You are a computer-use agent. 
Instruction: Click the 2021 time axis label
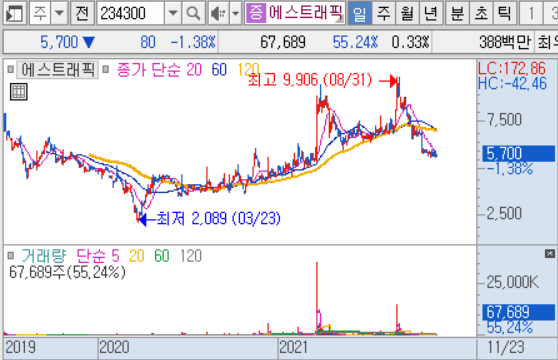coord(293,347)
